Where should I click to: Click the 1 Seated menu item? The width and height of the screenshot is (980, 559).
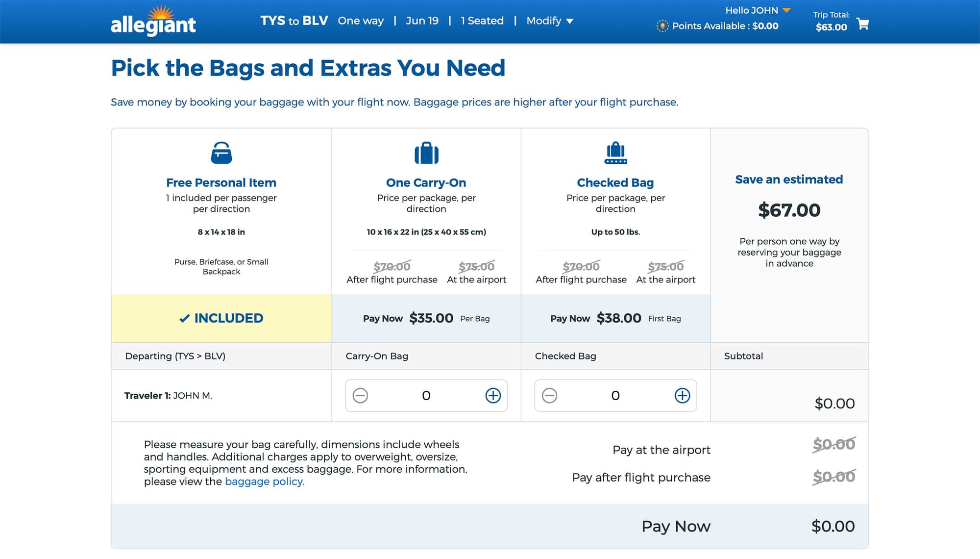point(482,21)
